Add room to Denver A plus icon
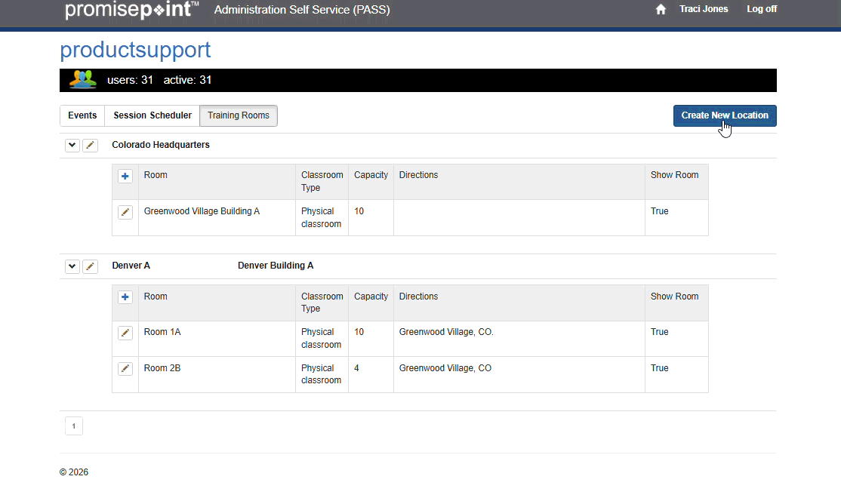 click(x=125, y=297)
